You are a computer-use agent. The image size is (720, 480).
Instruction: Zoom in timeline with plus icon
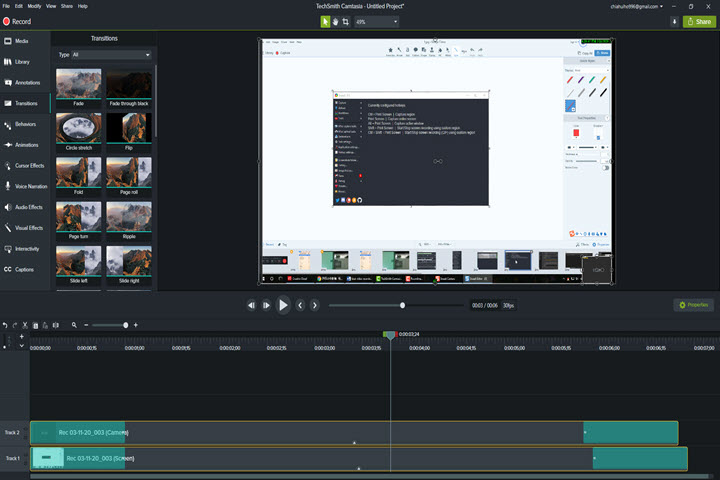[136, 325]
